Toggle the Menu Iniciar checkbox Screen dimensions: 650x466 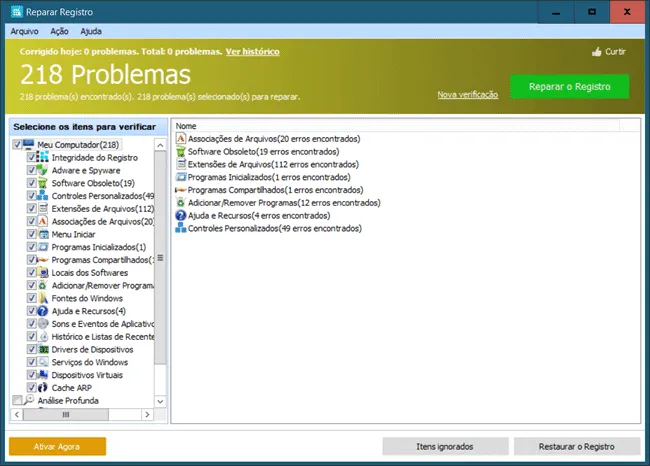point(32,234)
